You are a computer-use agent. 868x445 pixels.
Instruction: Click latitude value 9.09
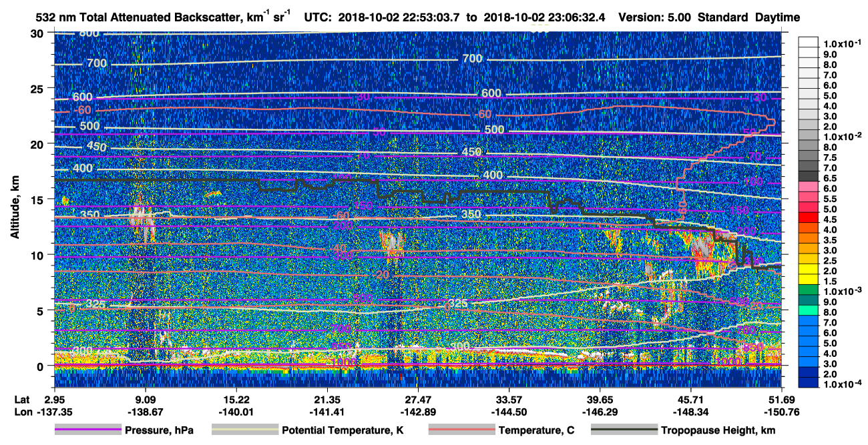point(145,399)
